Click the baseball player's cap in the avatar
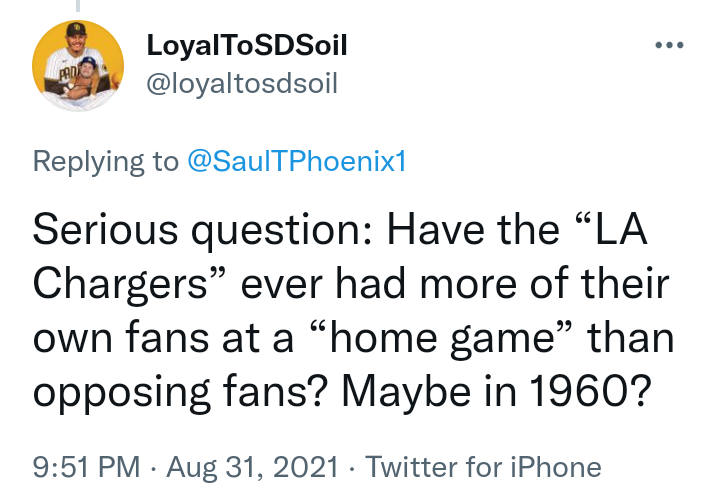This screenshot has height=502, width=718. 75,29
